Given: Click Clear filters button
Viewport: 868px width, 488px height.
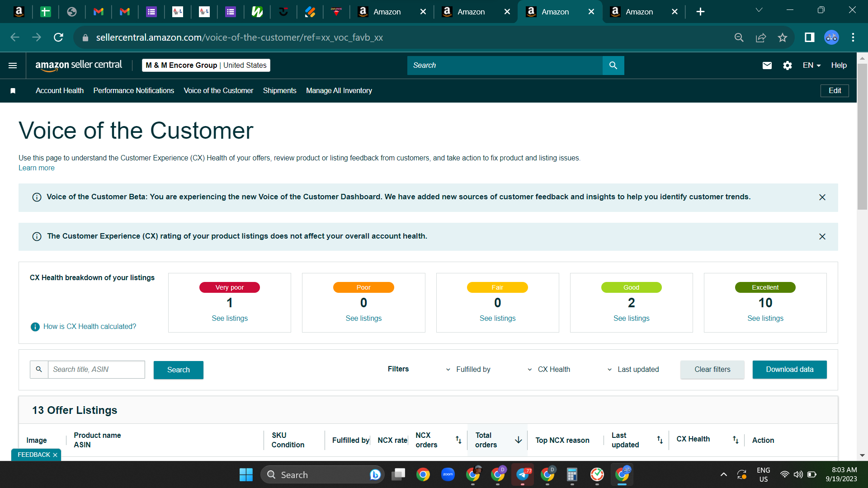Looking at the screenshot, I should (712, 370).
